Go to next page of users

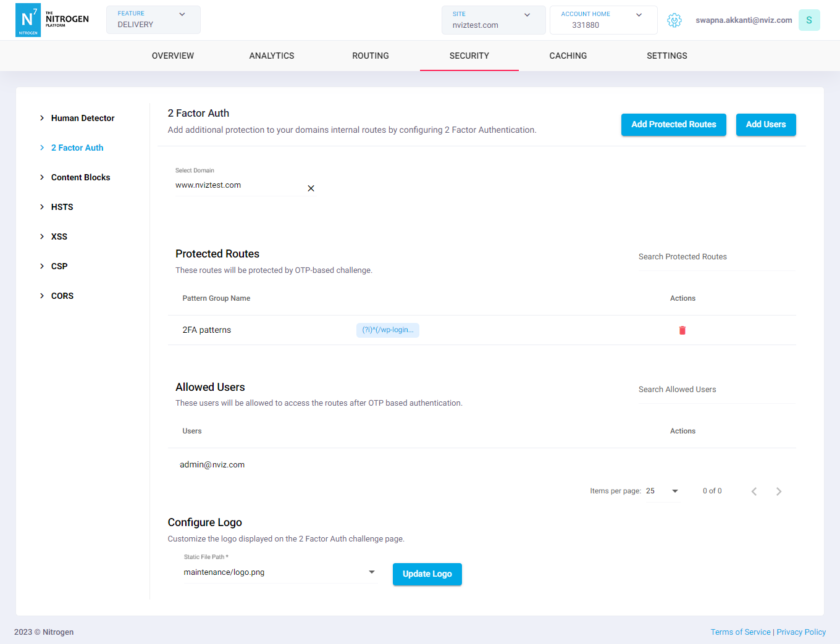(778, 491)
